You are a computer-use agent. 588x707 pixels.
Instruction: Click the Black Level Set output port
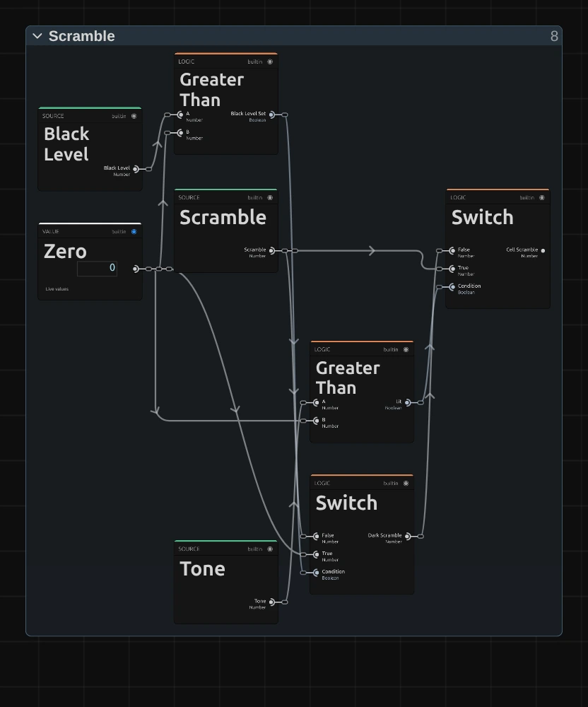[x=271, y=115]
